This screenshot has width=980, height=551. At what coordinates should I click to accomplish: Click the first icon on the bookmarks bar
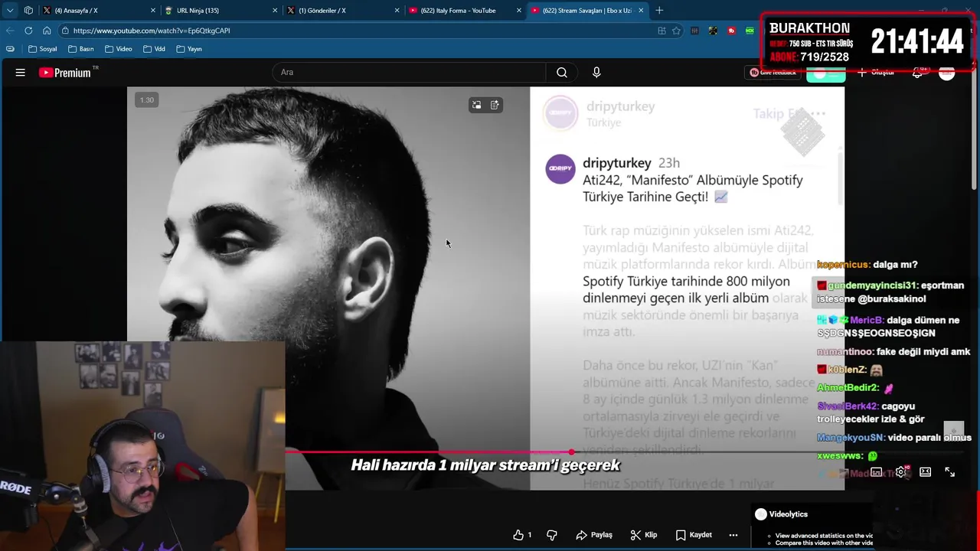point(10,49)
